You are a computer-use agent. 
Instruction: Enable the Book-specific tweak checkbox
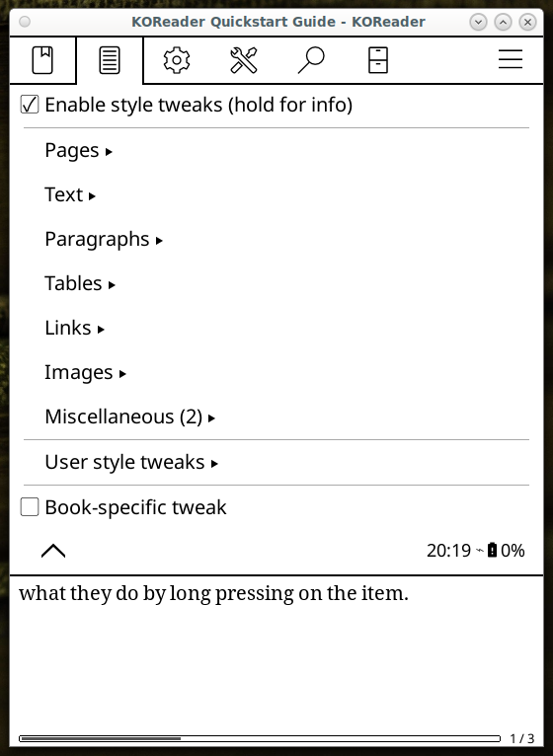tap(30, 507)
